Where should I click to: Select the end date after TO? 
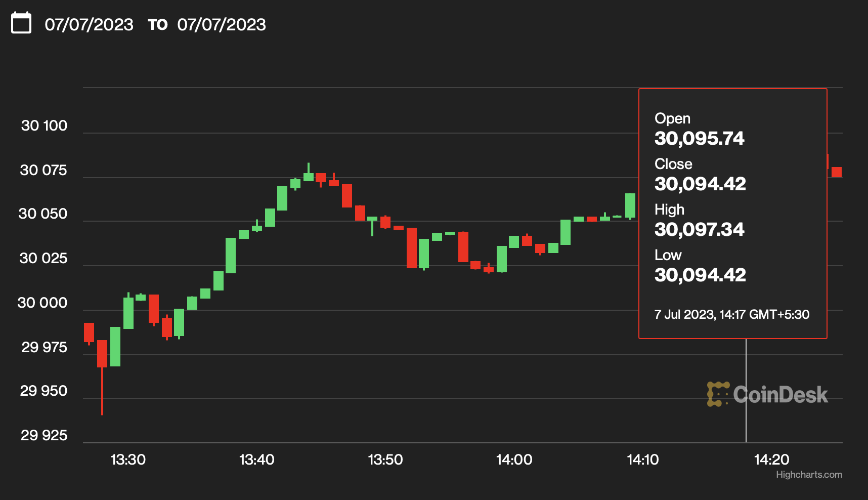click(222, 24)
